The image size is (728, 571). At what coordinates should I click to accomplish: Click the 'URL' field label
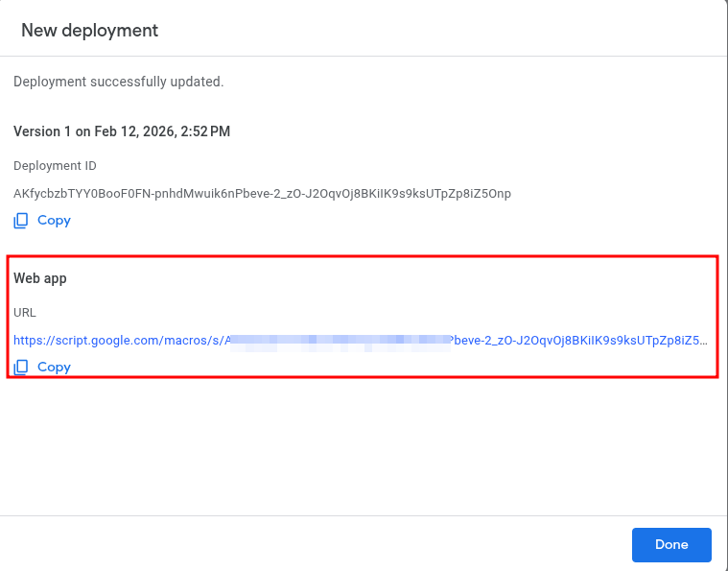(24, 313)
